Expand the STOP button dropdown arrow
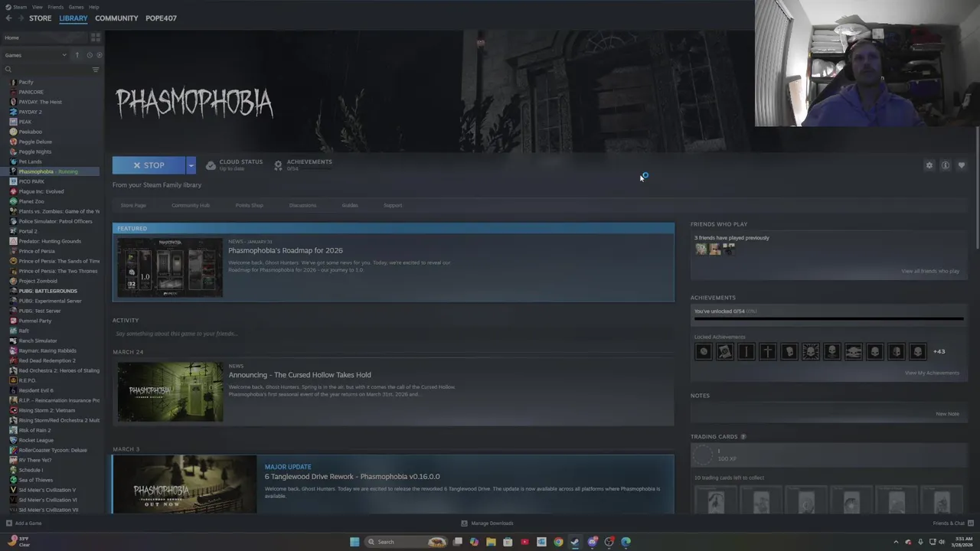The height and width of the screenshot is (551, 980). 191,165
